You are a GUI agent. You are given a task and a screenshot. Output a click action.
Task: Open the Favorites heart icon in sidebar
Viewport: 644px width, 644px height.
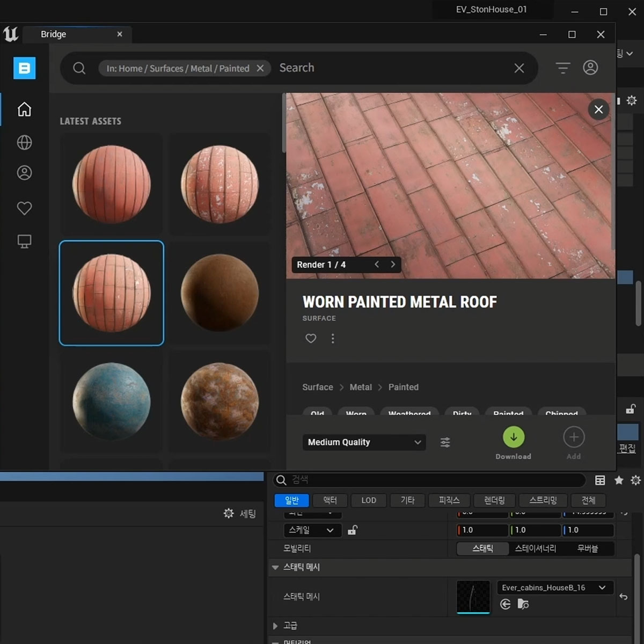24,208
